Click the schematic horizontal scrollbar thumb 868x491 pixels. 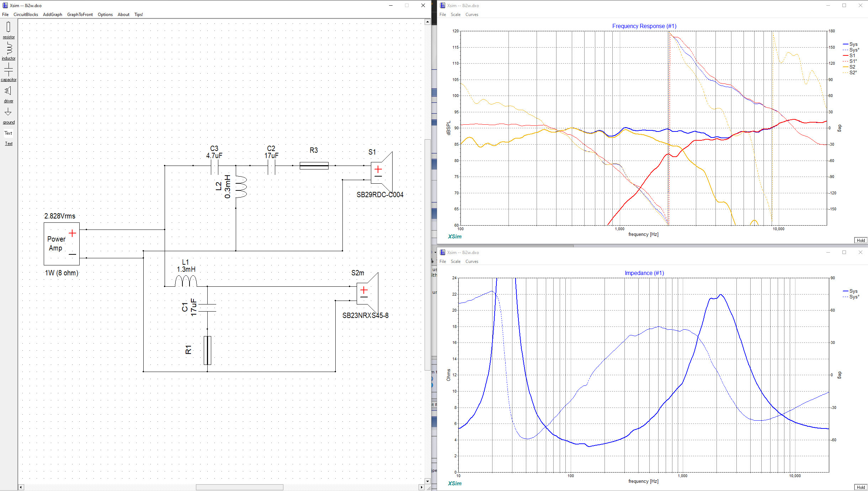[x=240, y=487]
